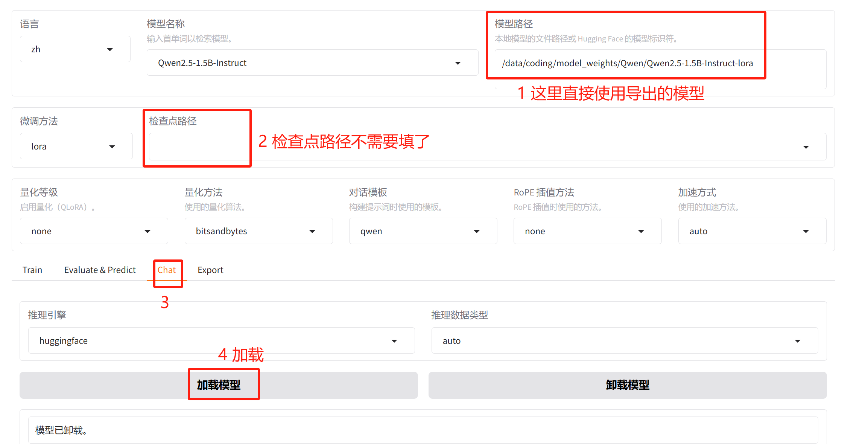Screen dimensions: 868x444
Task: Click the 构建提示词时使用的模板 description text
Action: tap(395, 207)
